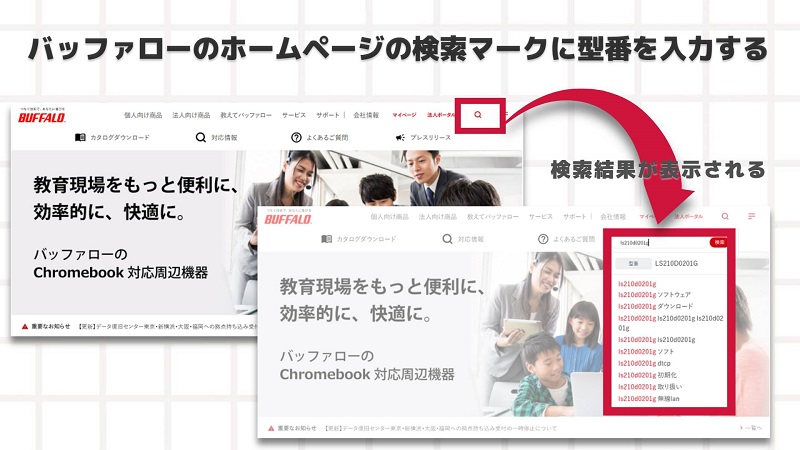Screen dimensions: 800x450
Task: Open 教えてバッファロー menu in the front screenshot
Action: (493, 217)
